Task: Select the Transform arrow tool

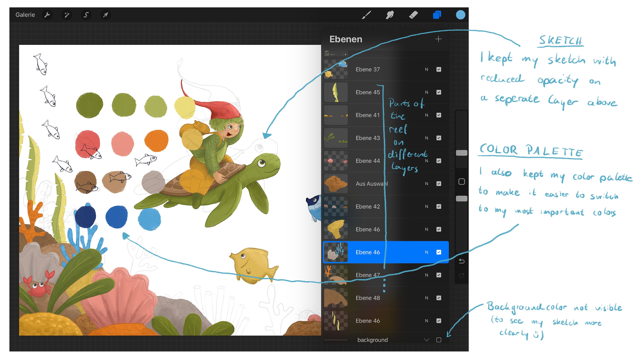Action: (x=106, y=15)
